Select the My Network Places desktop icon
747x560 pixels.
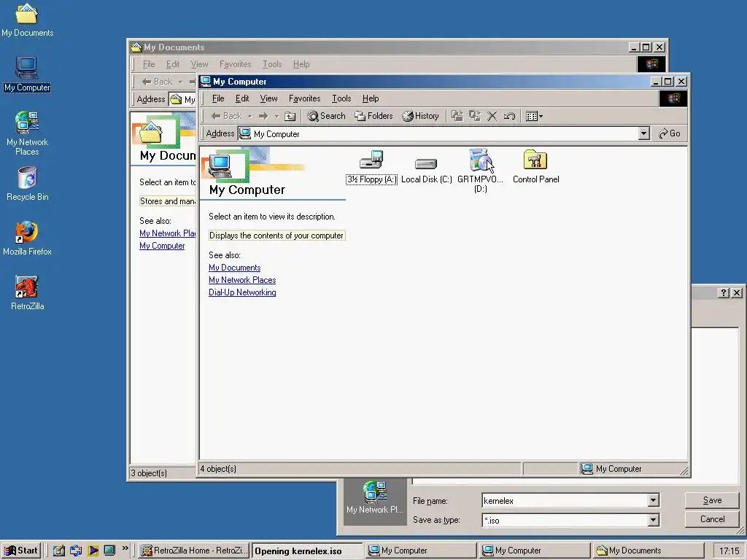click(x=27, y=133)
